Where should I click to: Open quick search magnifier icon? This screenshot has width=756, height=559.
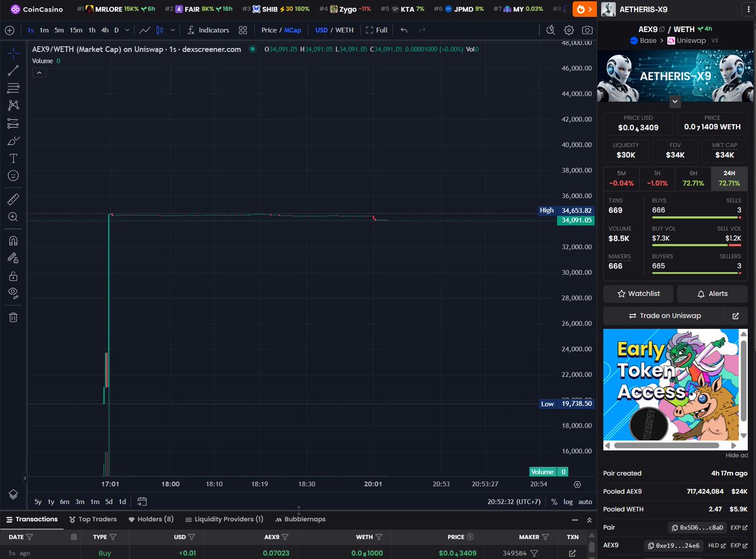click(551, 30)
